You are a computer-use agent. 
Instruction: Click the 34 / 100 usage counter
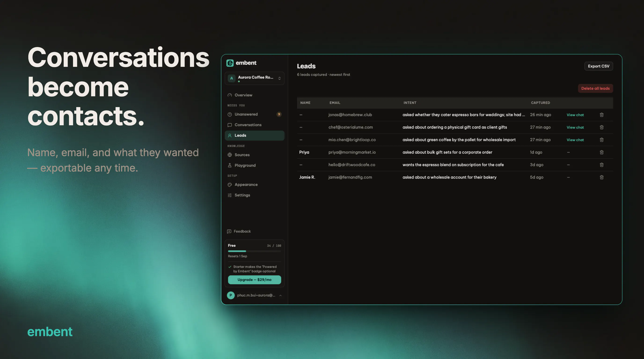click(274, 246)
